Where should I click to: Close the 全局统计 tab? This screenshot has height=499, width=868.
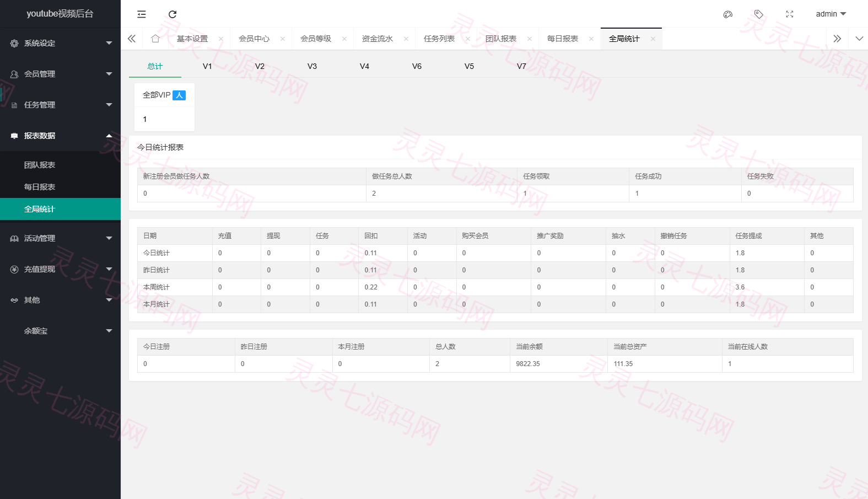[653, 39]
